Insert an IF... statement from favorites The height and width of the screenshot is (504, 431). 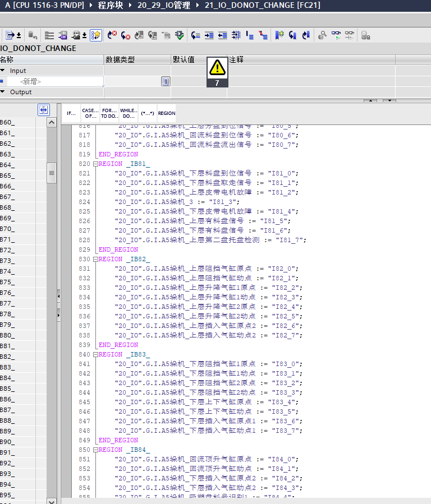pyautogui.click(x=71, y=113)
